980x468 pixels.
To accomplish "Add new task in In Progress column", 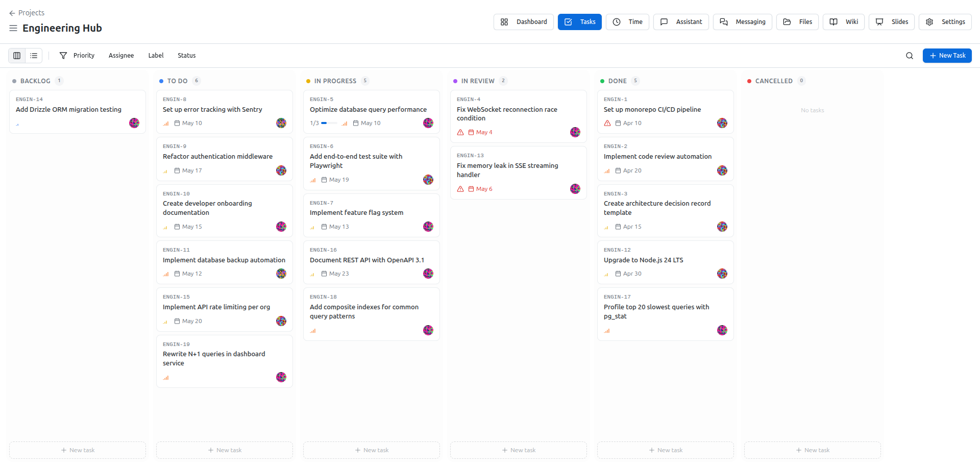I will [x=372, y=450].
